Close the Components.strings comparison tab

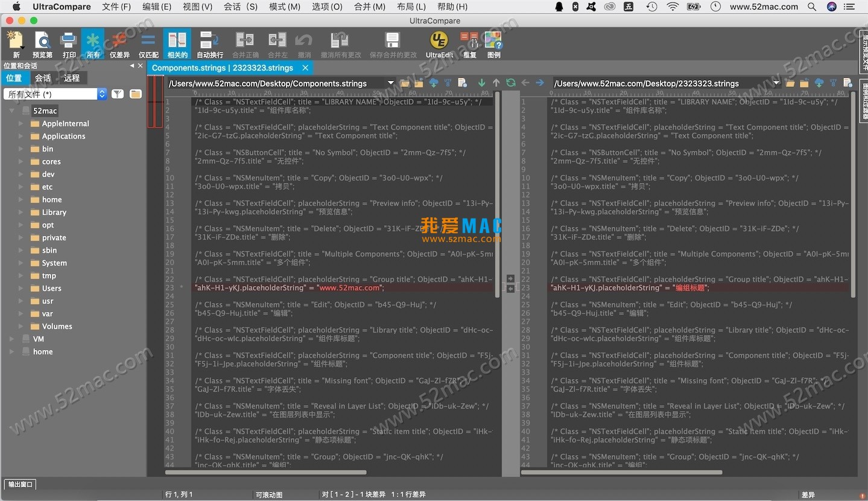[x=305, y=68]
